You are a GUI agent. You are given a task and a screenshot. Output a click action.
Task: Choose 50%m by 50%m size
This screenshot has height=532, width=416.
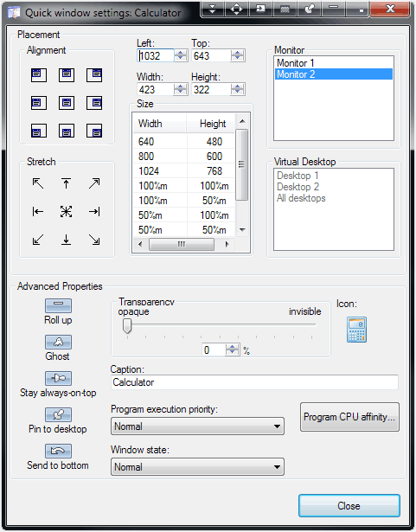184,230
